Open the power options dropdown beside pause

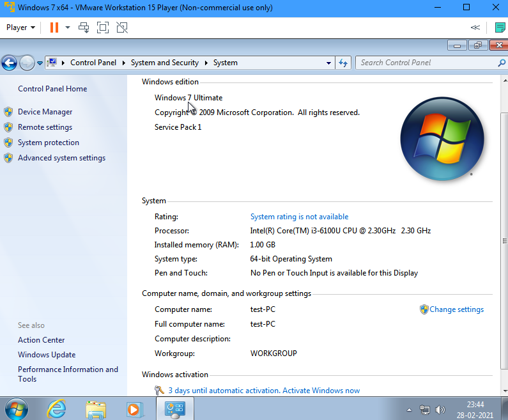68,27
